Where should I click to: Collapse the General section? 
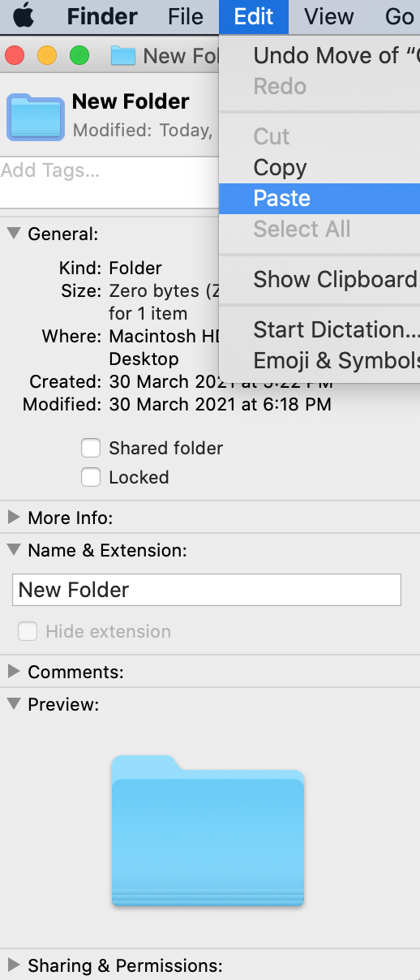coord(14,234)
